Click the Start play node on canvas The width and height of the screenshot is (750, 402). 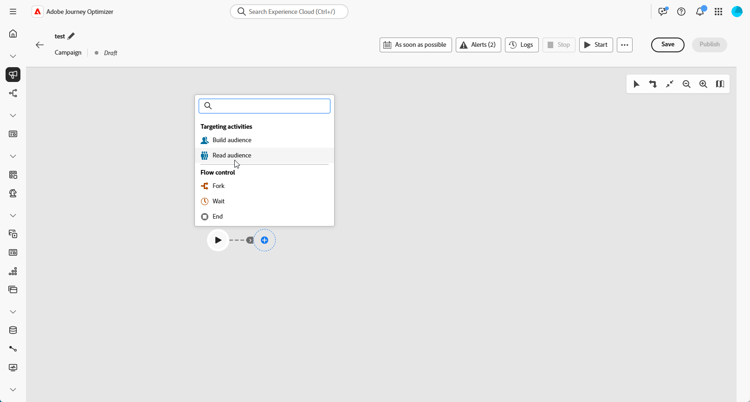click(x=218, y=240)
